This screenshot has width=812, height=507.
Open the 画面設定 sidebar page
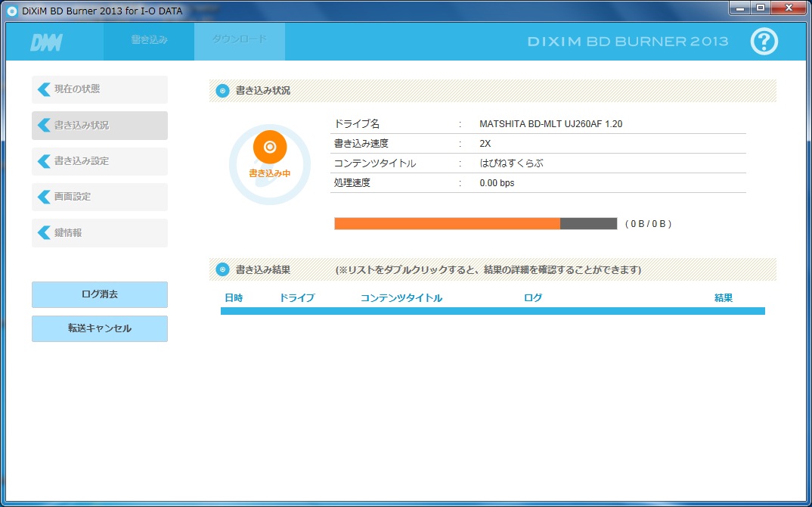coord(100,197)
